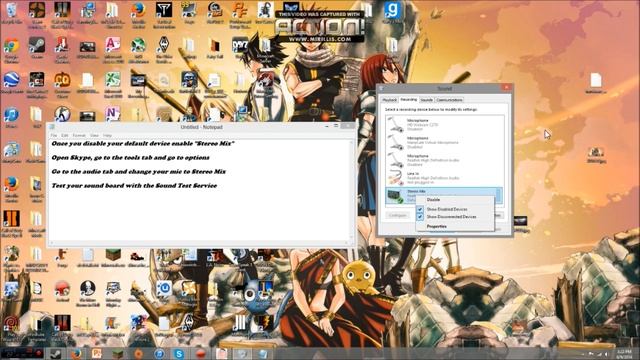
Task: Select the Realtek High Definition Microphone device
Action: (444, 160)
